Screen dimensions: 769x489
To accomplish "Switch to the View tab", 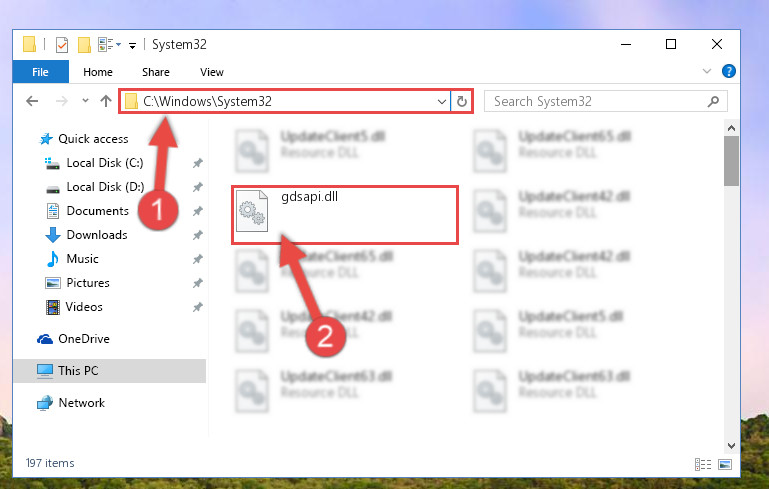I will 212,72.
